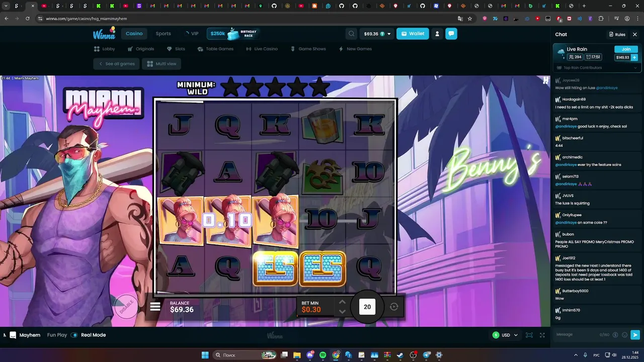Open the Slots category
Image resolution: width=644 pixels, height=362 pixels.
coord(176,49)
